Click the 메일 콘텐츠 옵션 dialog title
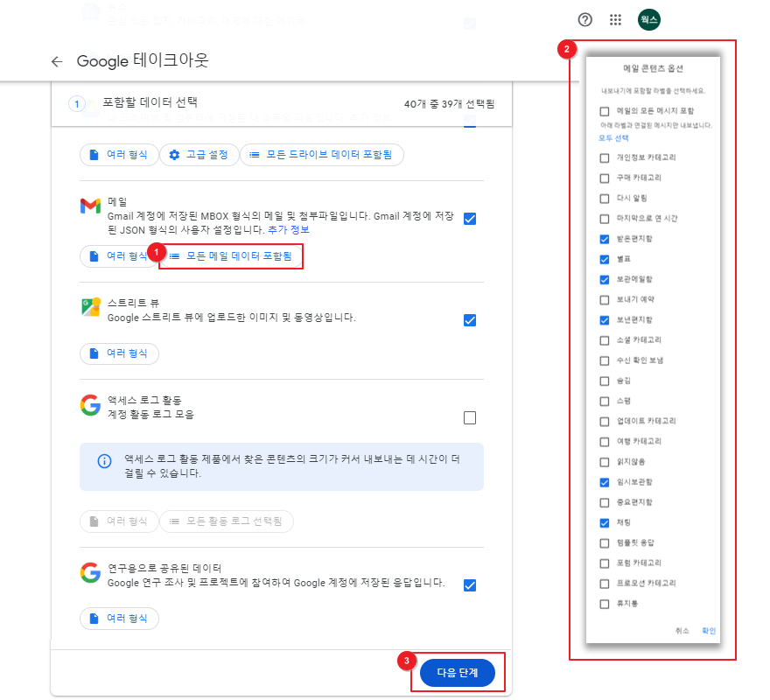The width and height of the screenshot is (770, 700). click(x=653, y=69)
